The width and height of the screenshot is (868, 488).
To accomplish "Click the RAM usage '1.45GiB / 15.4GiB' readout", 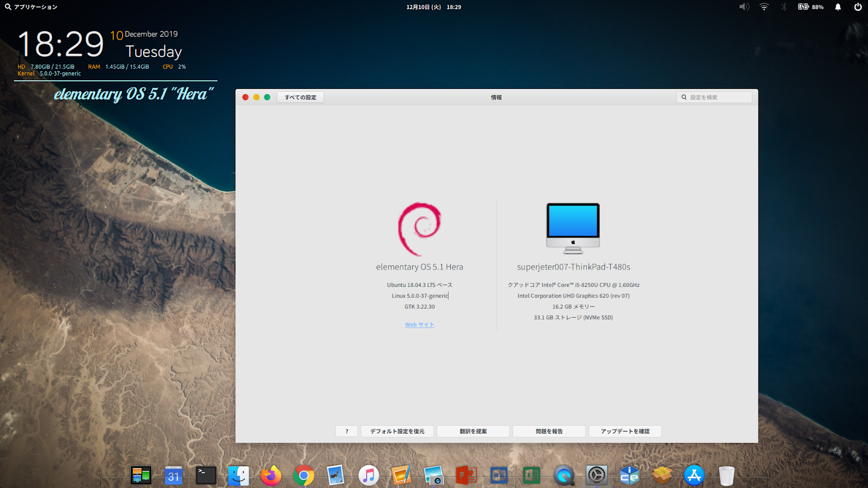I will pyautogui.click(x=127, y=67).
